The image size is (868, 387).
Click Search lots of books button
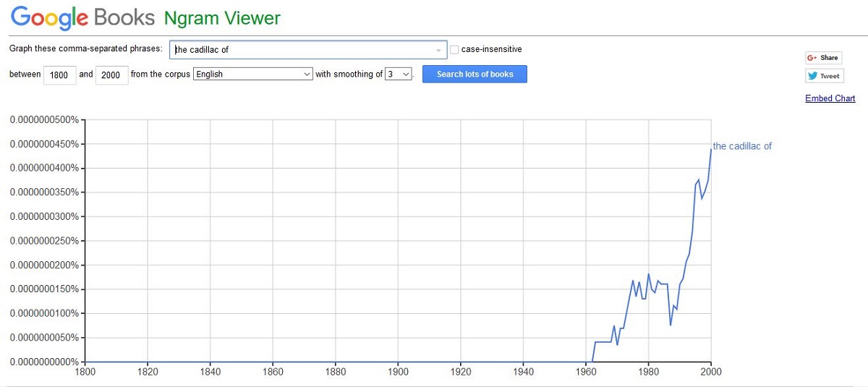[475, 74]
